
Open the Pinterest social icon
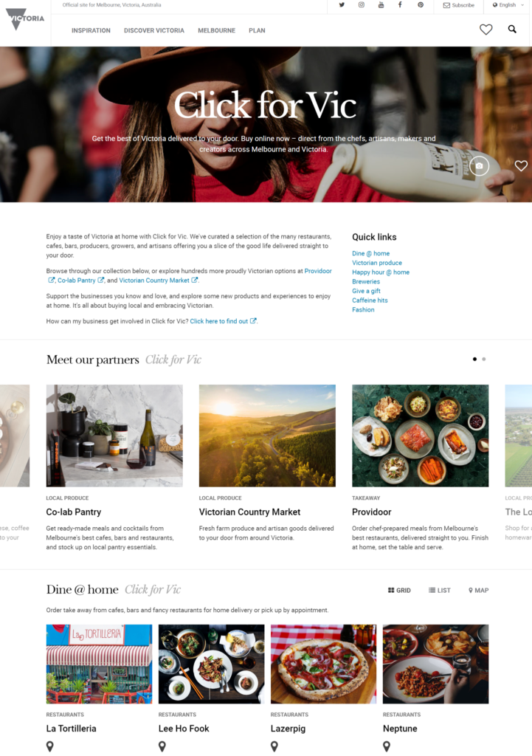tap(420, 5)
